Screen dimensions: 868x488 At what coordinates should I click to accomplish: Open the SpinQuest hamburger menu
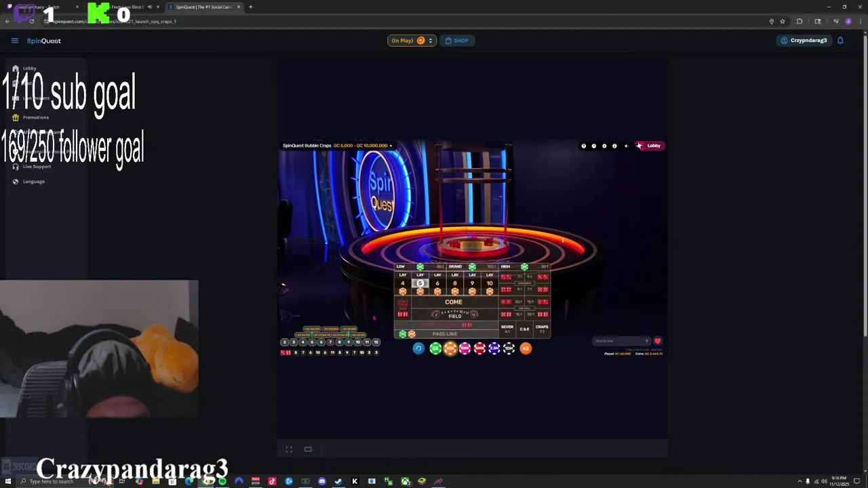14,41
